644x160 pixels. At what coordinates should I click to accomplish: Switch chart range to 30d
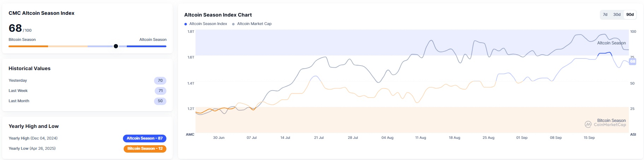pyautogui.click(x=617, y=14)
